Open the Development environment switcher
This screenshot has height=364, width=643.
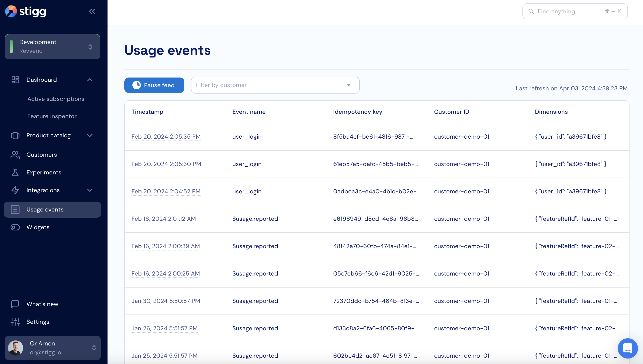click(52, 47)
